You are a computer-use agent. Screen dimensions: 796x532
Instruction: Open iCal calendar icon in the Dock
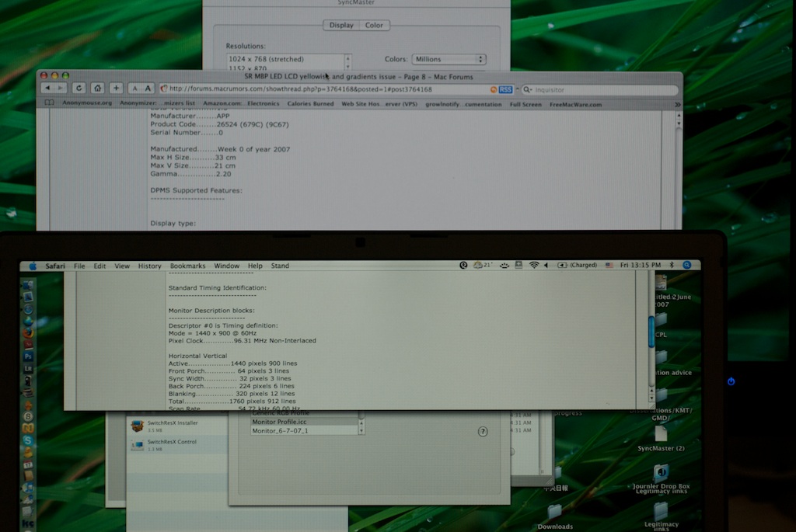pos(29,464)
